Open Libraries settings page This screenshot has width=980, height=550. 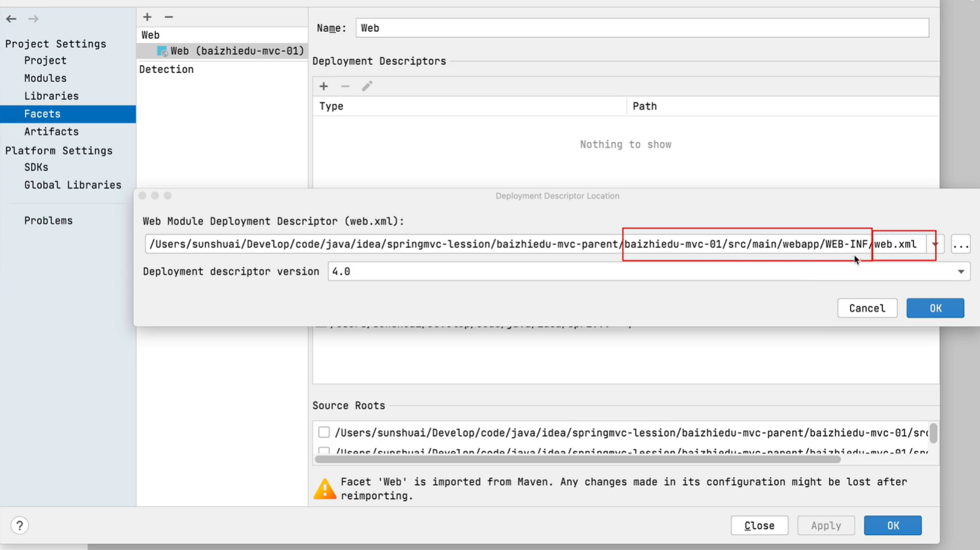pos(51,96)
